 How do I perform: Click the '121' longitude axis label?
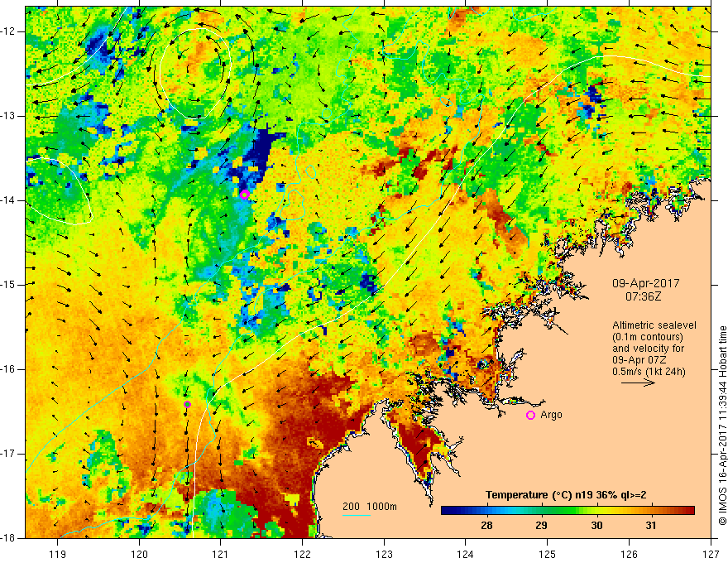point(221,554)
